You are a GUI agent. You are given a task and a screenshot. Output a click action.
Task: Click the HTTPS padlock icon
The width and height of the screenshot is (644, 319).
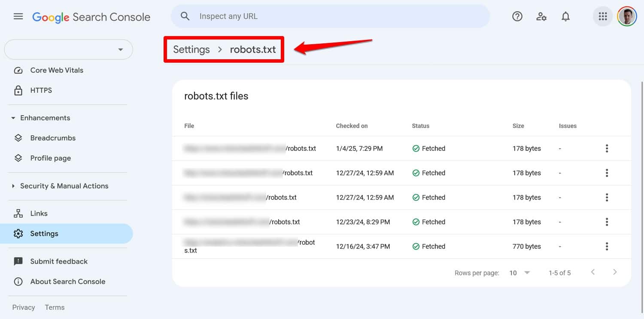point(18,90)
